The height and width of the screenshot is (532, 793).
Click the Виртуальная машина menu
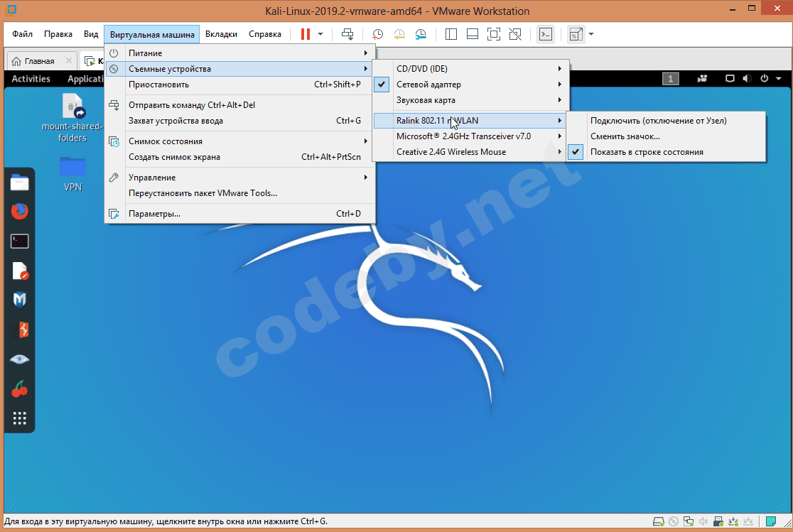point(152,34)
